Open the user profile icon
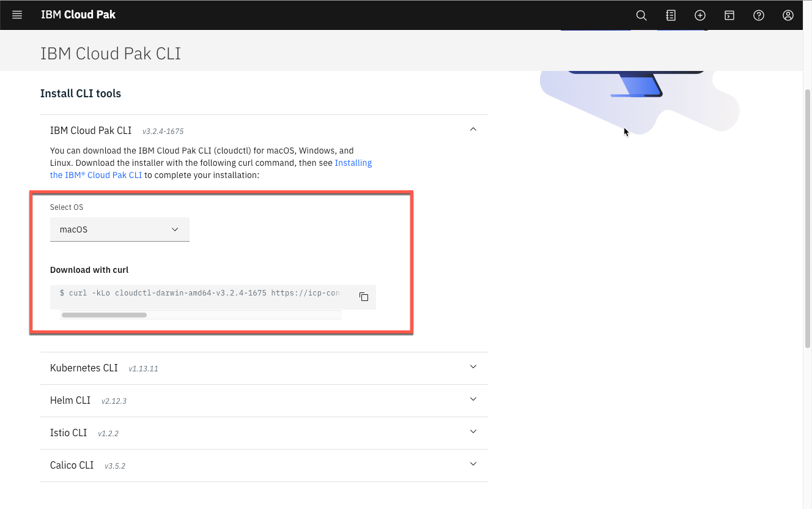Viewport: 812px width, 509px height. click(x=788, y=15)
